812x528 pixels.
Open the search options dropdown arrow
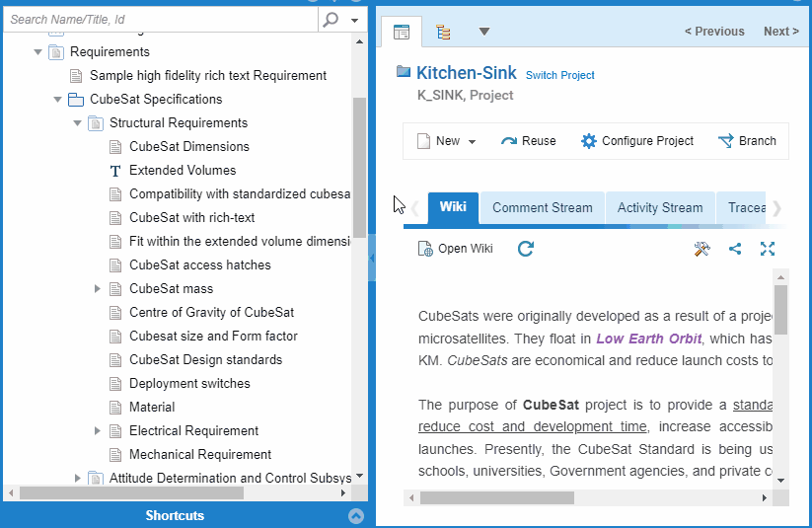(355, 20)
